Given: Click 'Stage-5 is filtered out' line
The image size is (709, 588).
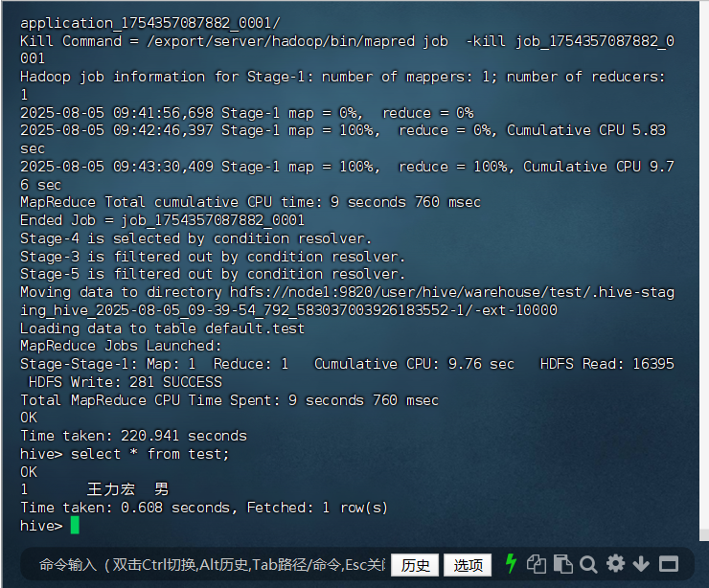Looking at the screenshot, I should (213, 274).
